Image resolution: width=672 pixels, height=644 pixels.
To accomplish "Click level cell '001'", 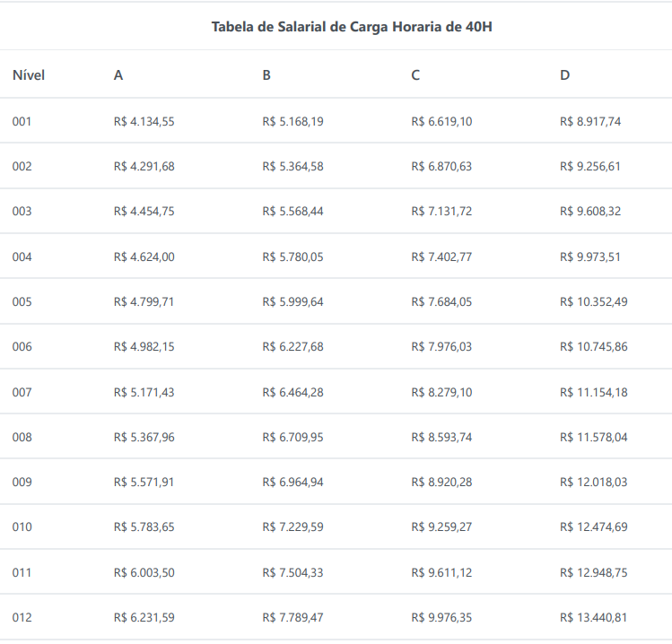I will pyautogui.click(x=22, y=121).
